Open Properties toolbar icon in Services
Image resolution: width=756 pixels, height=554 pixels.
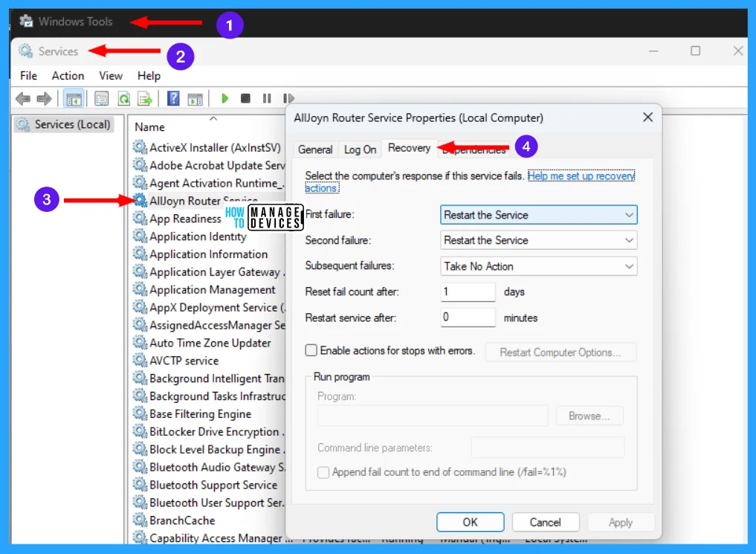tap(101, 99)
